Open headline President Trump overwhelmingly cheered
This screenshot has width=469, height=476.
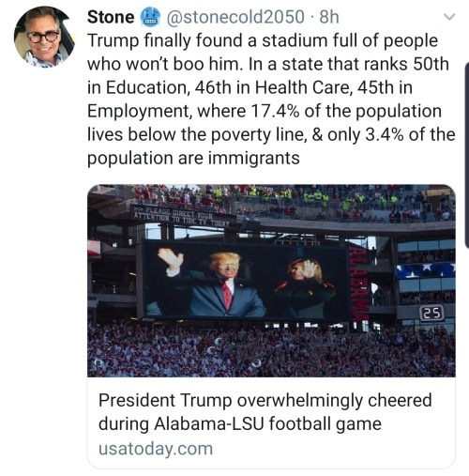265,400
